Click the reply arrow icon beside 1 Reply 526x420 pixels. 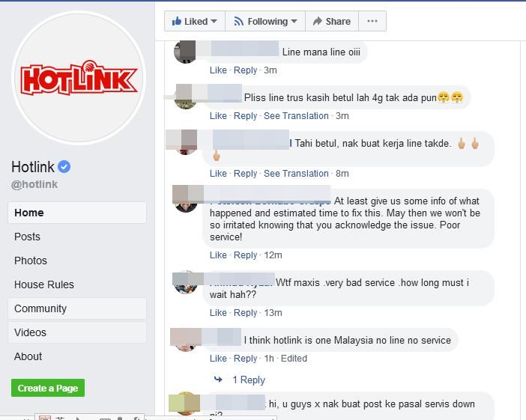pos(218,380)
